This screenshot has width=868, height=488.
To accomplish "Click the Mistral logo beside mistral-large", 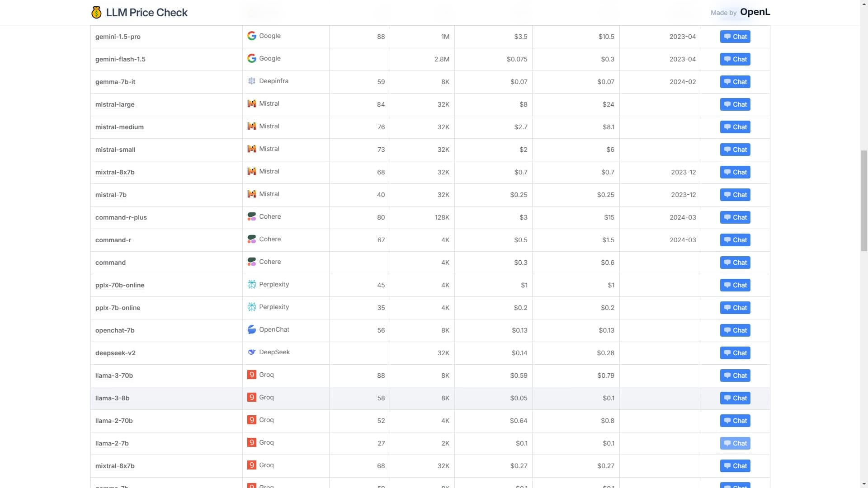I will [252, 103].
